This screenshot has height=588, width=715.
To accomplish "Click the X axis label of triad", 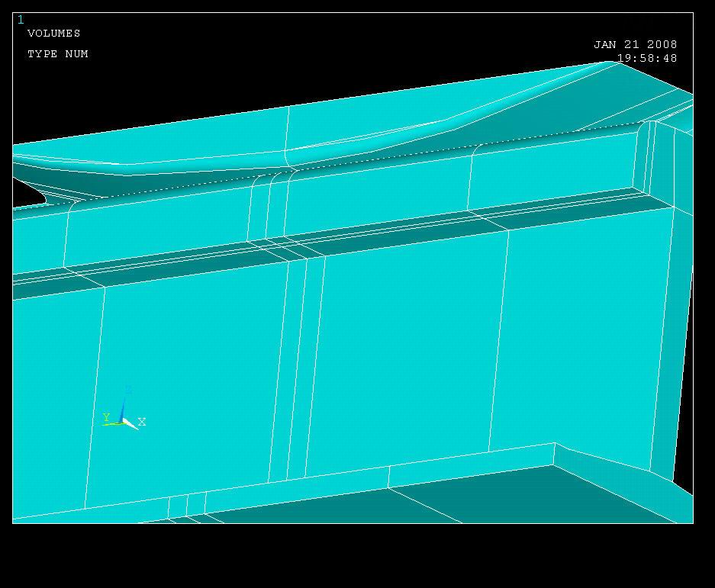I will [x=142, y=422].
